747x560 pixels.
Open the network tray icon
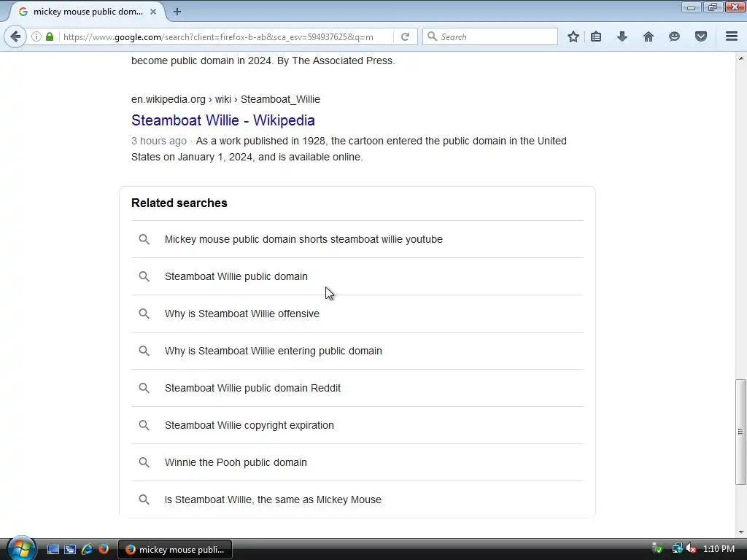tap(677, 549)
